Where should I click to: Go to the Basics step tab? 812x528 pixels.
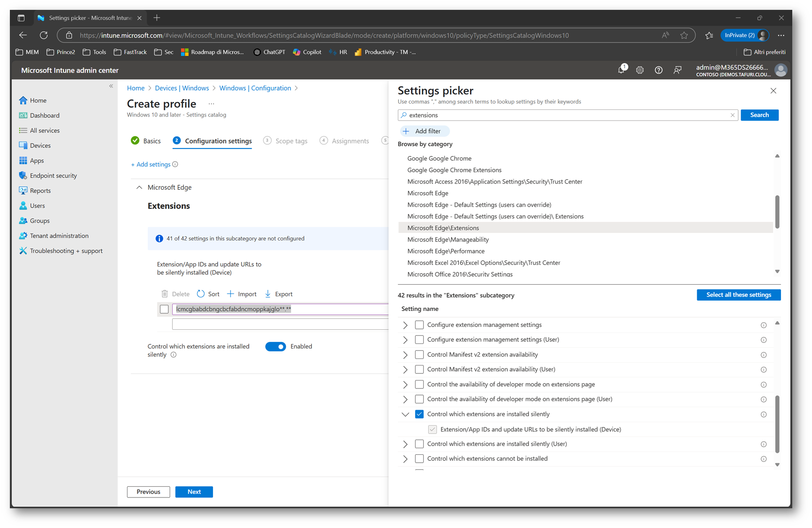click(146, 141)
